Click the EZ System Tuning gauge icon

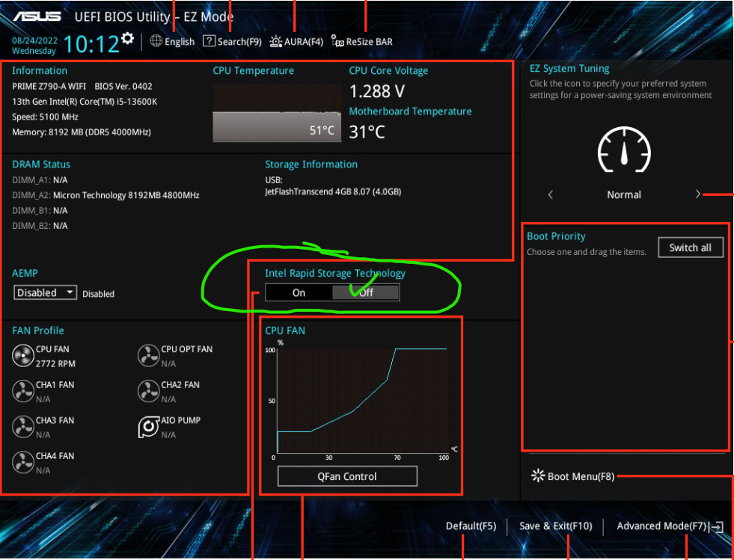624,150
